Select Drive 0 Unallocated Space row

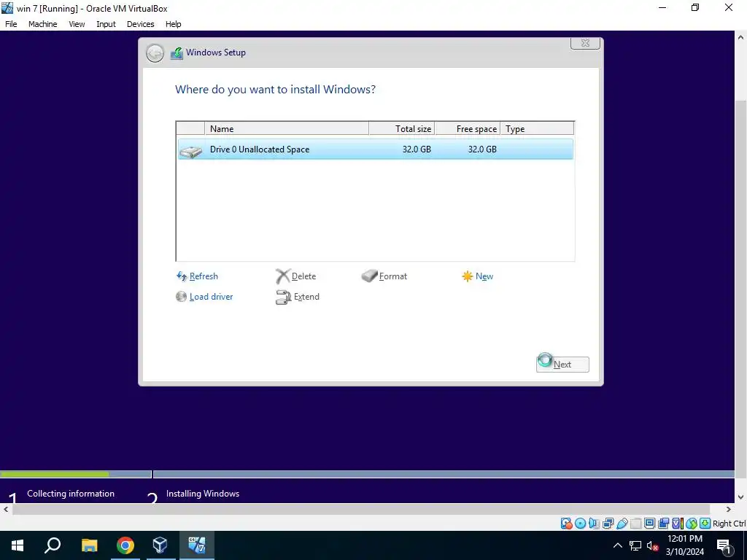(376, 149)
